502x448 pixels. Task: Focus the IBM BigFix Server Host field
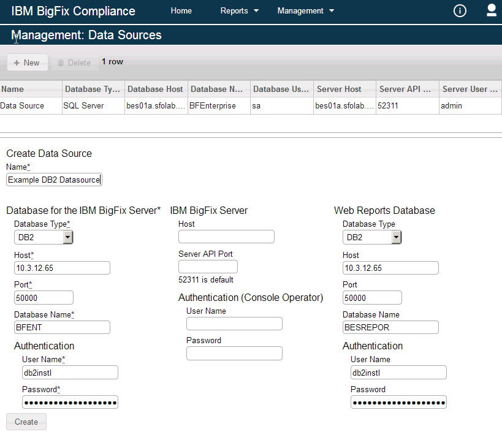click(226, 237)
